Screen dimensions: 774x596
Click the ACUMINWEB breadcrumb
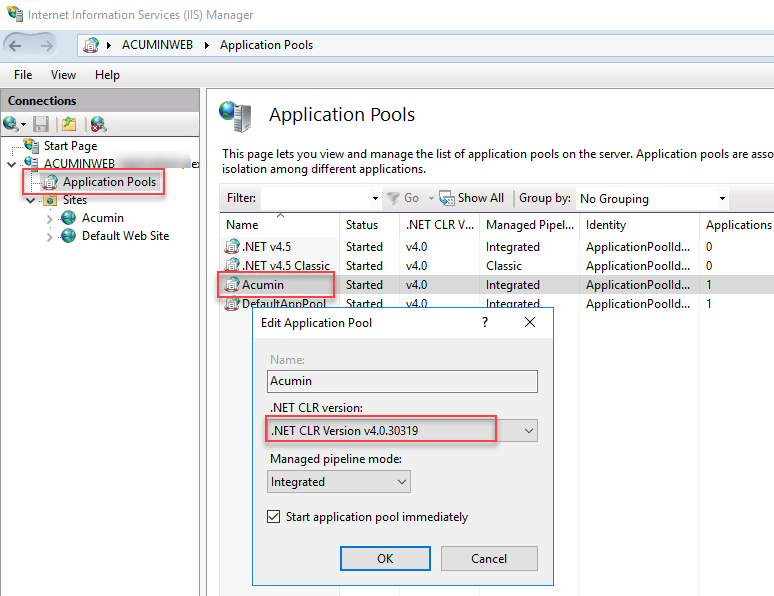(x=157, y=45)
